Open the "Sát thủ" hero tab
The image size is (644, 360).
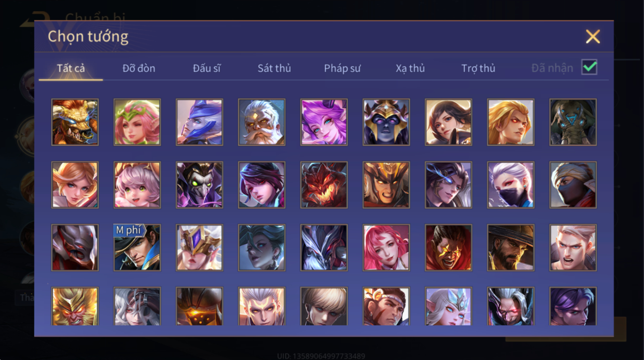coord(274,68)
